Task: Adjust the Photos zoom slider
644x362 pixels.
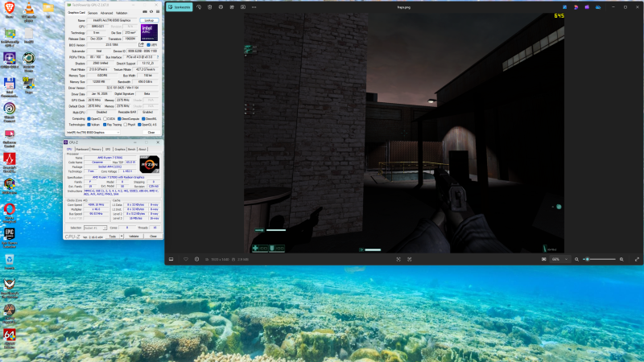Action: click(x=599, y=259)
